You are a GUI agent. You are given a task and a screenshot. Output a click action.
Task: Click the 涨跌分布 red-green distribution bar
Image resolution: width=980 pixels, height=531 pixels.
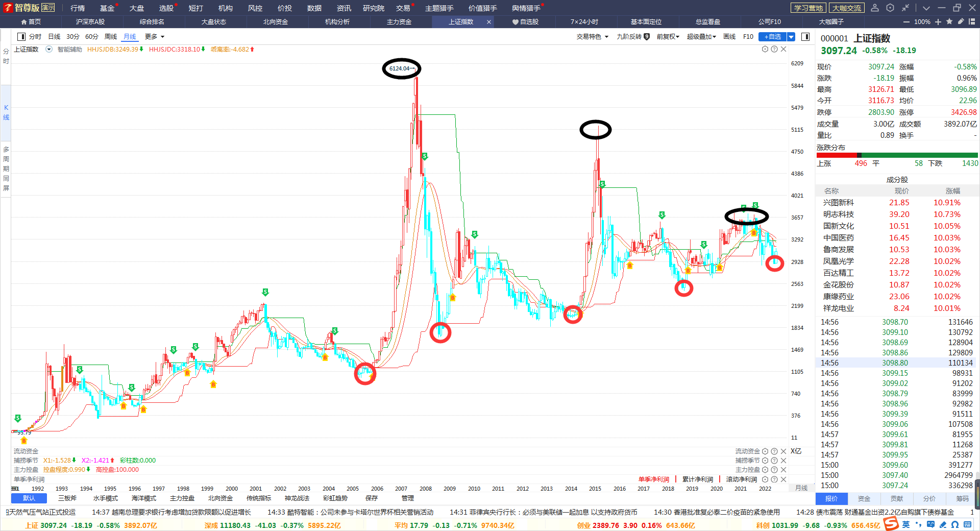click(897, 155)
